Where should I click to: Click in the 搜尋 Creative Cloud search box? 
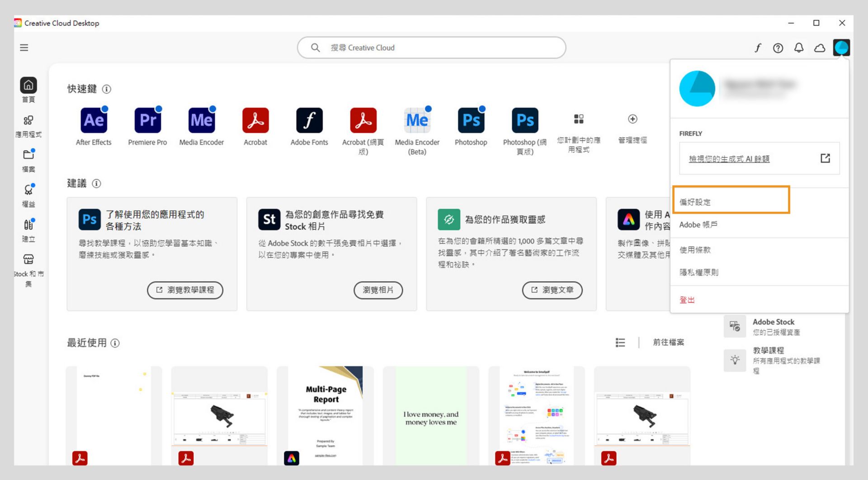tap(431, 48)
